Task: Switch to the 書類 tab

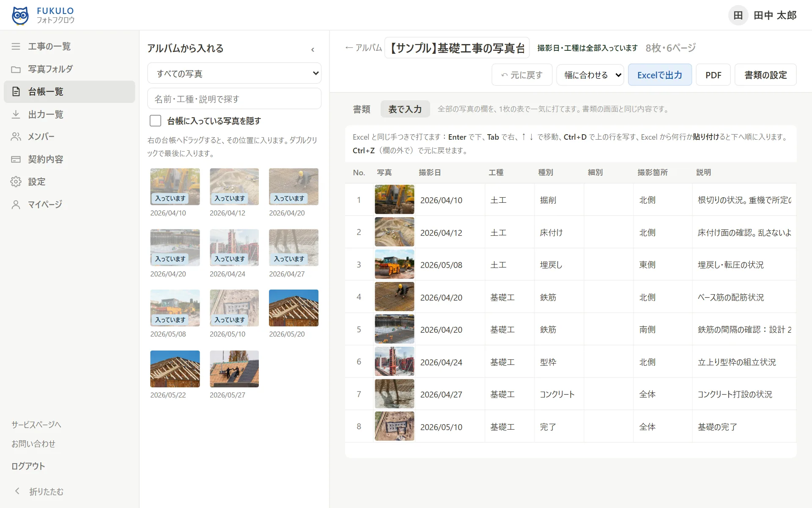Action: 362,109
